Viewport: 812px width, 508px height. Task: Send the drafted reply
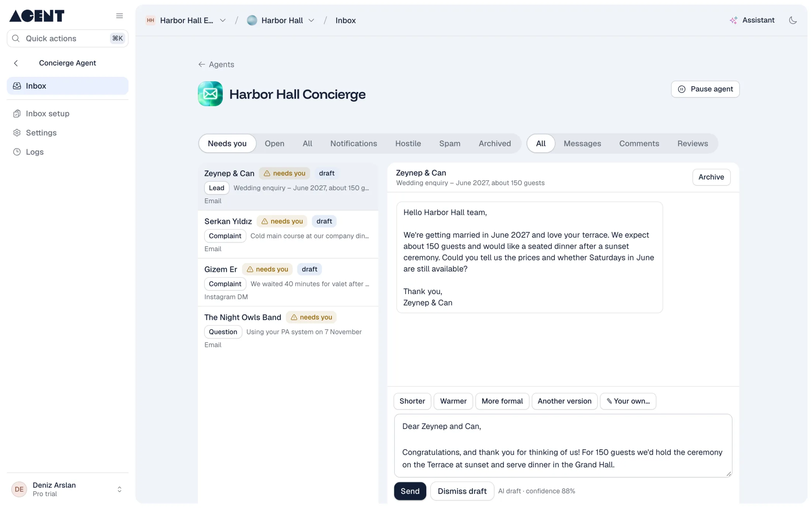[x=410, y=491]
